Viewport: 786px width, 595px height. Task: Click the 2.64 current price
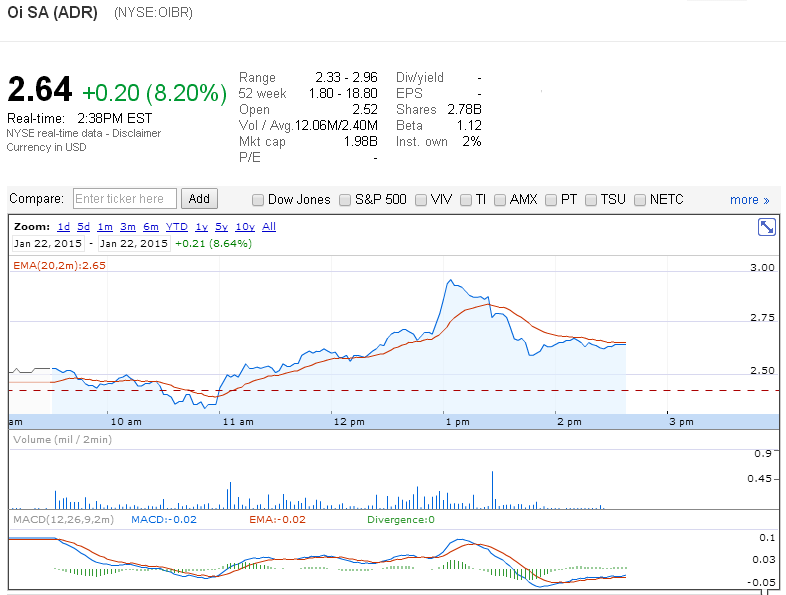40,90
